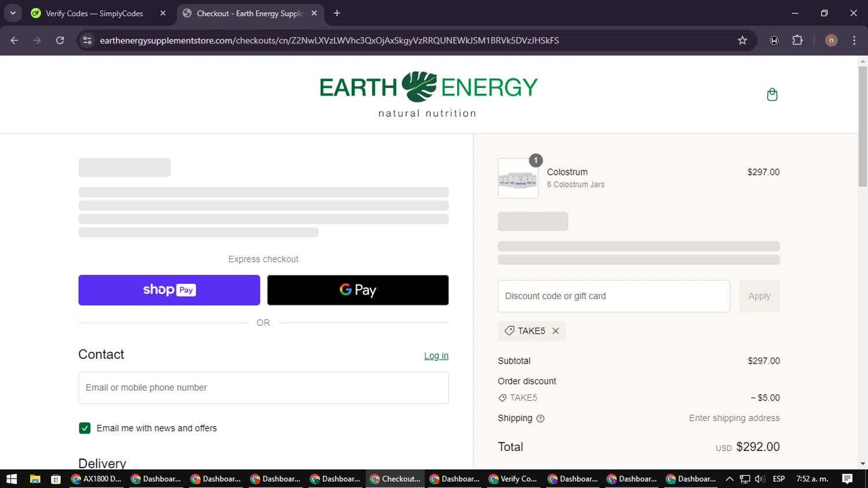
Task: Pay with Google Pay button
Action: click(358, 290)
